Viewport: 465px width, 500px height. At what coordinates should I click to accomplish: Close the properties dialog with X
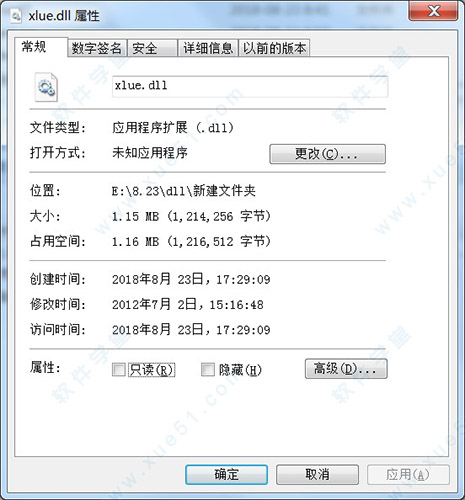(x=433, y=11)
